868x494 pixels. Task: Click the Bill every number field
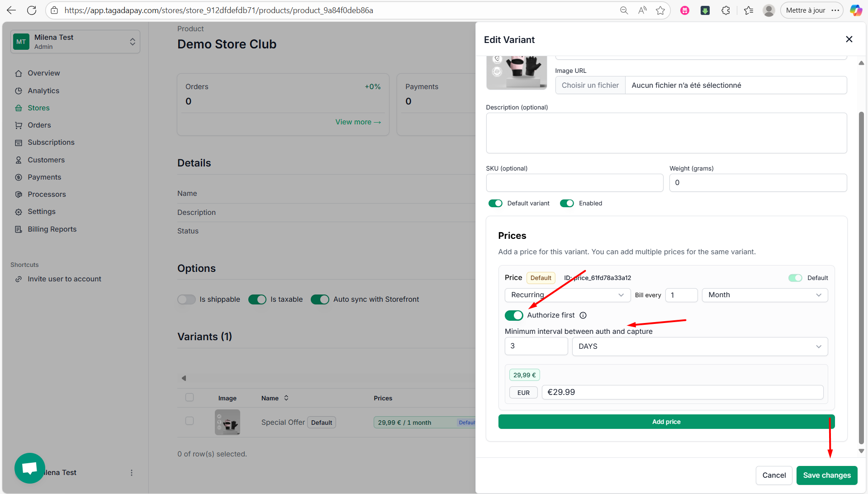click(x=681, y=295)
